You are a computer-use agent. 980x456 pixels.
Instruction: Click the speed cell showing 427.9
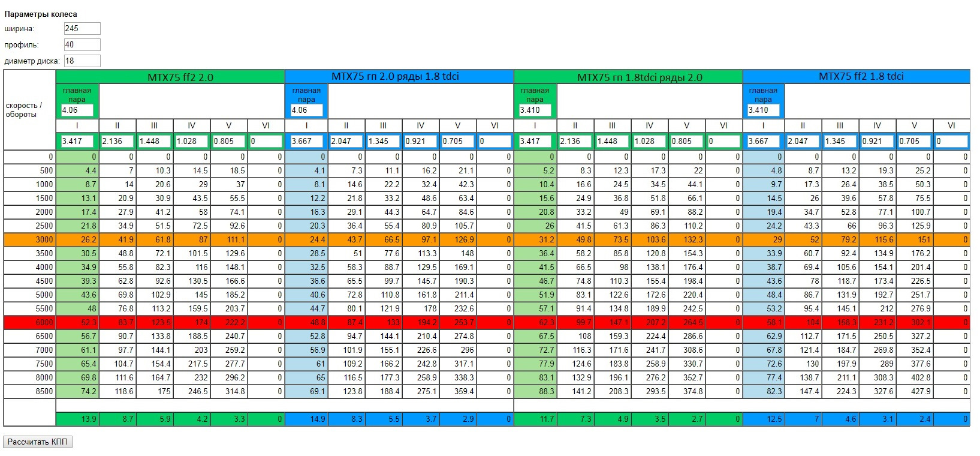tap(915, 391)
